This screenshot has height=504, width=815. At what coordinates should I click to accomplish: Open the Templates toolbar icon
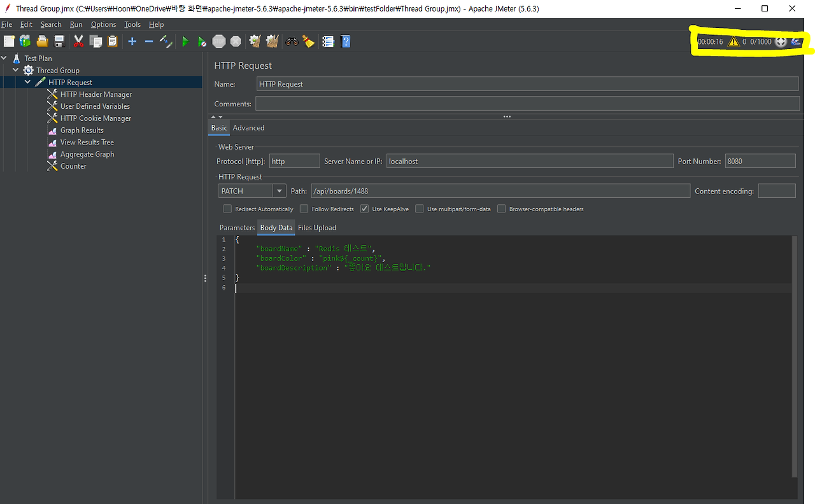(x=25, y=41)
